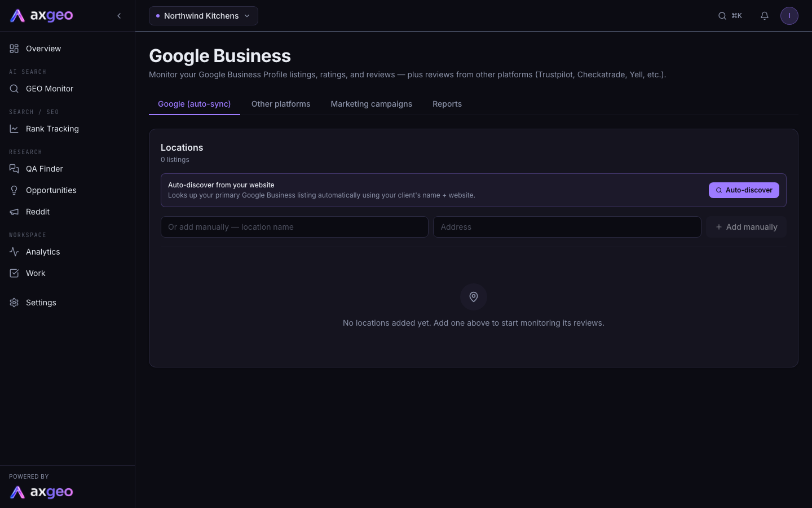812x508 pixels.
Task: Click the GEO Monitor magnifier icon
Action: coord(14,89)
